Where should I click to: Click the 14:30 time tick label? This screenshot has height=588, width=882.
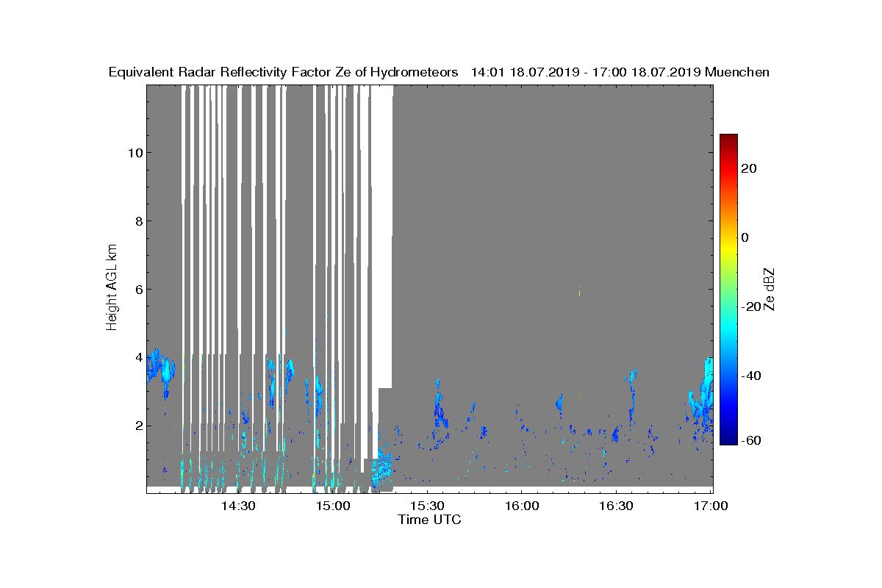click(x=238, y=506)
